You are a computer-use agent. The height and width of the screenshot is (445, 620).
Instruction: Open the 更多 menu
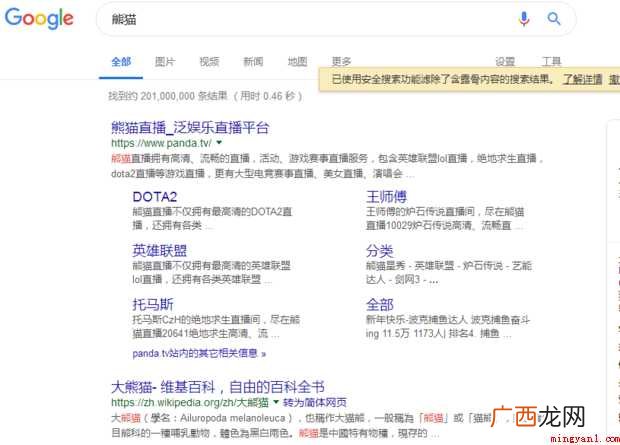point(341,62)
